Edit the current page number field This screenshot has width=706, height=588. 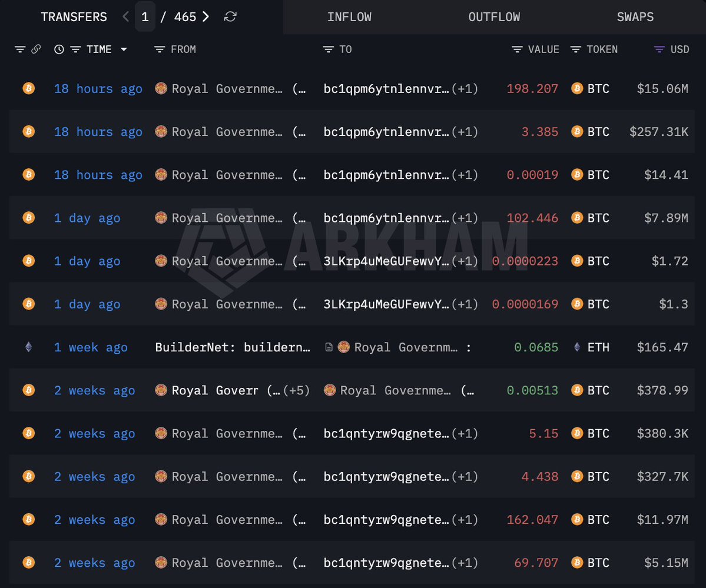coord(145,16)
